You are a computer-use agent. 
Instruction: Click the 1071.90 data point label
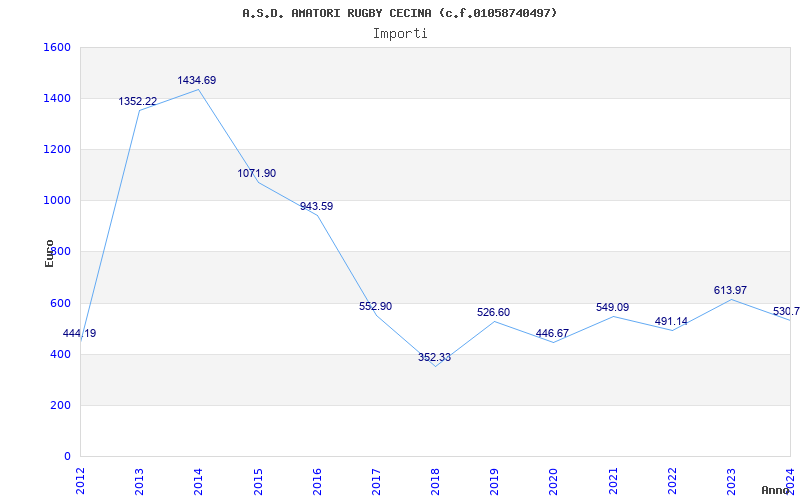coord(257,174)
